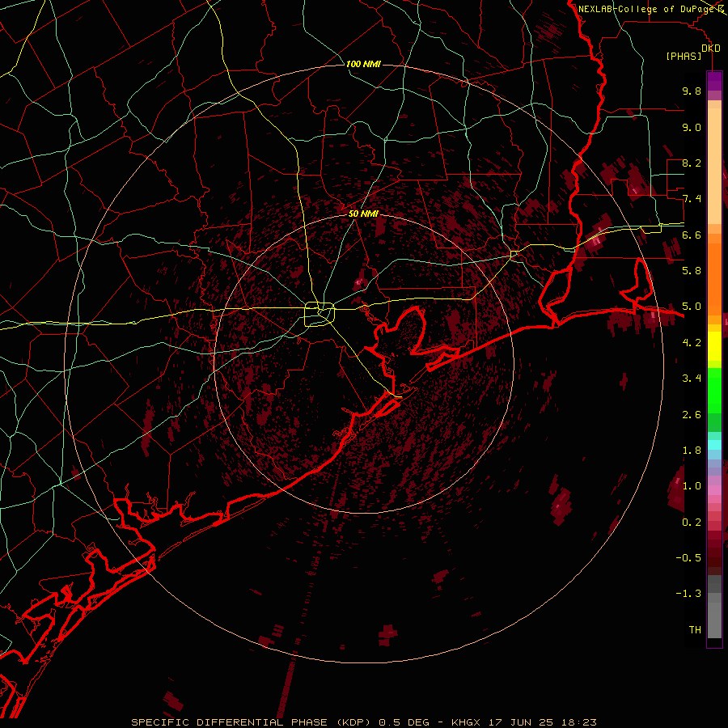
Task: Click the -1.3 value on the scale
Action: tap(688, 594)
